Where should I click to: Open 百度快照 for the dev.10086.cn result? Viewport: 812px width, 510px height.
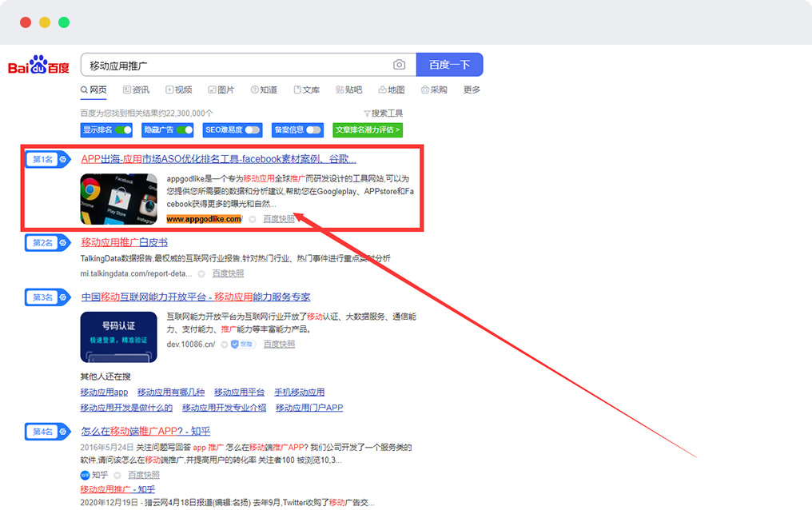pyautogui.click(x=279, y=345)
